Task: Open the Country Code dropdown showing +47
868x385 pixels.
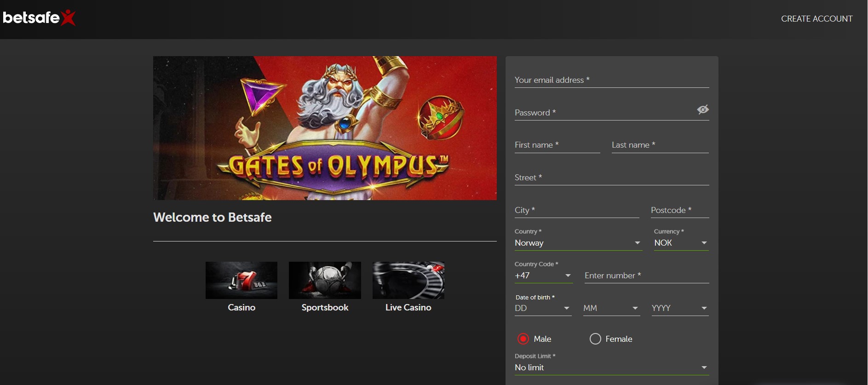Action: coord(544,276)
